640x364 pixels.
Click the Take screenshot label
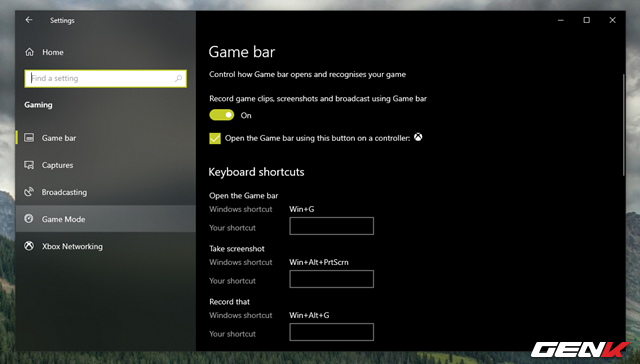point(237,249)
